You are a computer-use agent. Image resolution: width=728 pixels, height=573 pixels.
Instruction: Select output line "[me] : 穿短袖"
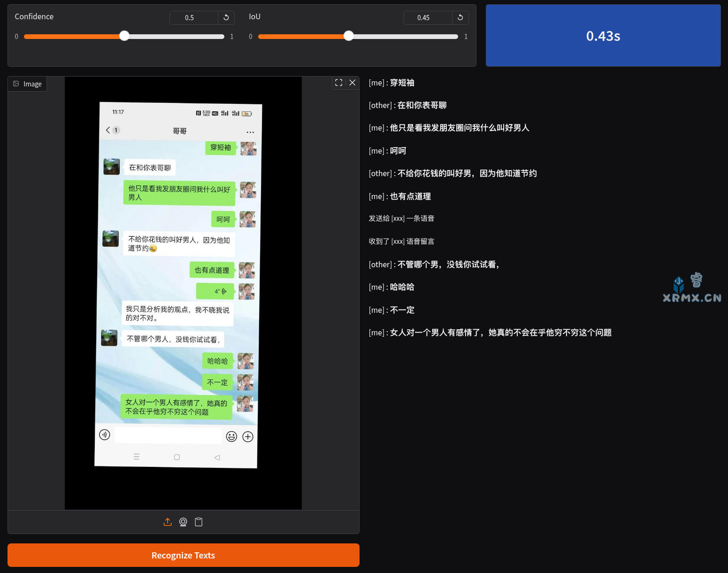391,83
